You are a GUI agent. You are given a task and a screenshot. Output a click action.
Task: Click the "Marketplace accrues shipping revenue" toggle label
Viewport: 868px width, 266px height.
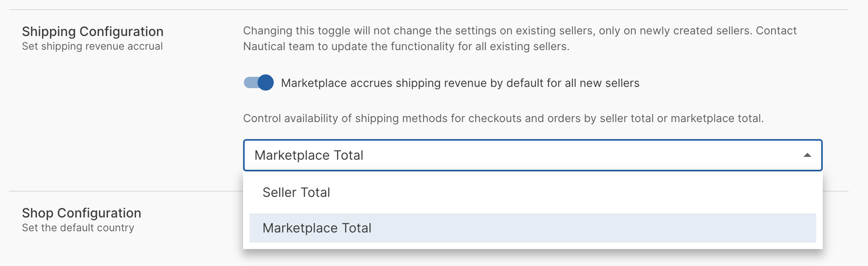click(x=460, y=83)
